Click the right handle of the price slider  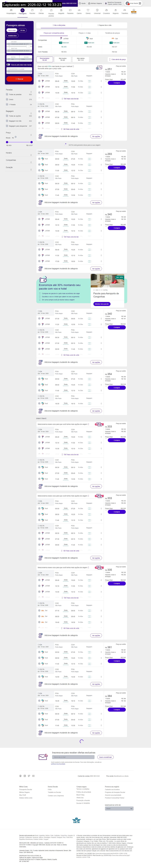(x=32, y=142)
